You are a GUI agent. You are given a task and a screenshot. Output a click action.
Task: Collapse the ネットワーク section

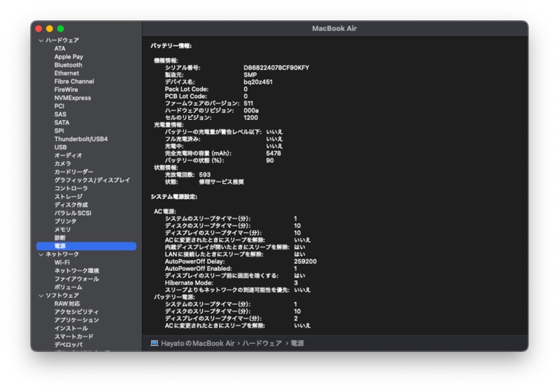coord(41,254)
